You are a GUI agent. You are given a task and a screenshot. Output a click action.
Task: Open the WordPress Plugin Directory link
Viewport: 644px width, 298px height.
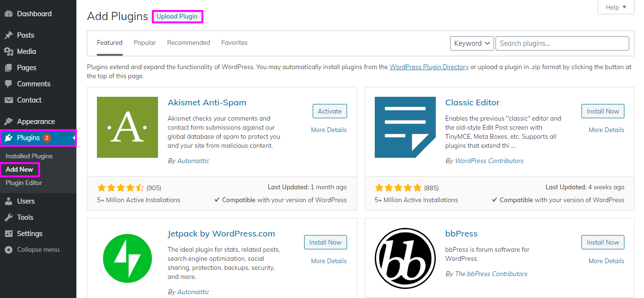coord(429,67)
